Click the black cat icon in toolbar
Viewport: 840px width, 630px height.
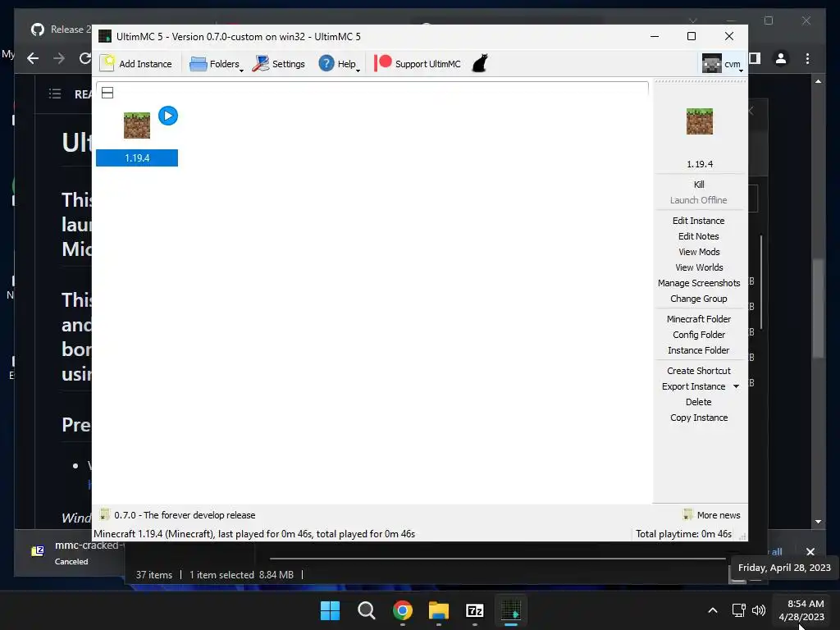480,63
